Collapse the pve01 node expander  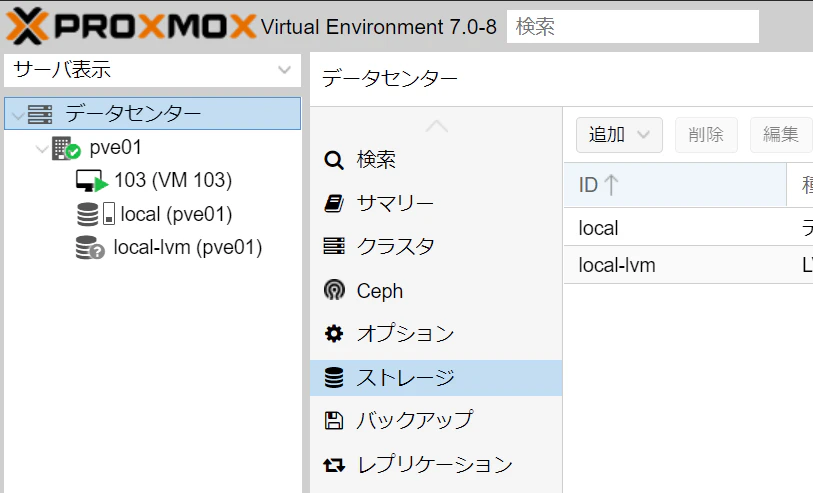pos(41,149)
